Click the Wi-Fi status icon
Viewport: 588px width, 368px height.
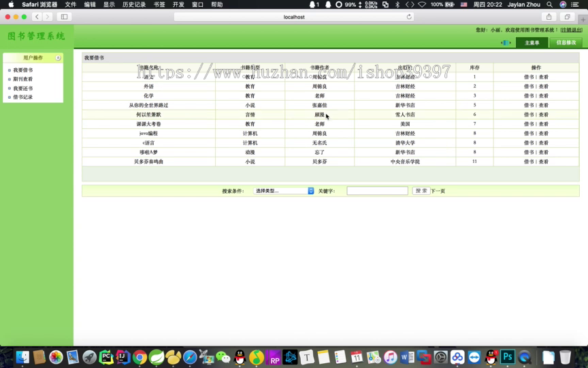[x=422, y=5]
